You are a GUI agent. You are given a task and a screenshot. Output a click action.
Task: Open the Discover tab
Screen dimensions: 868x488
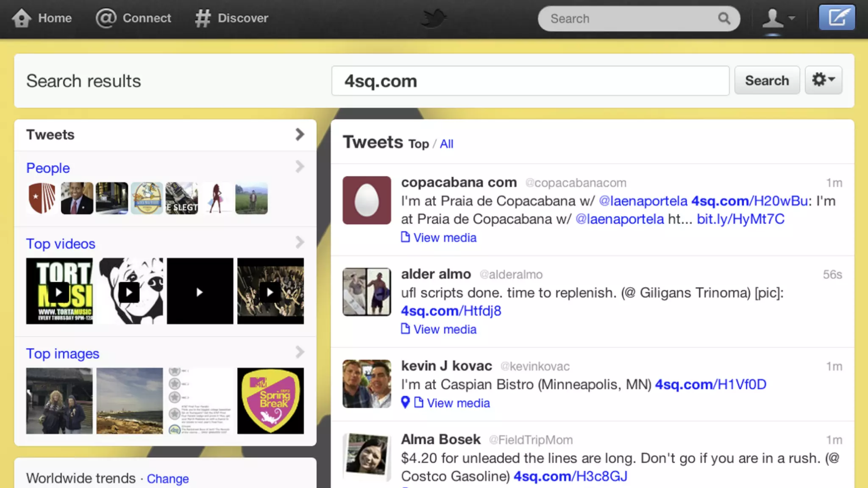pyautogui.click(x=232, y=18)
